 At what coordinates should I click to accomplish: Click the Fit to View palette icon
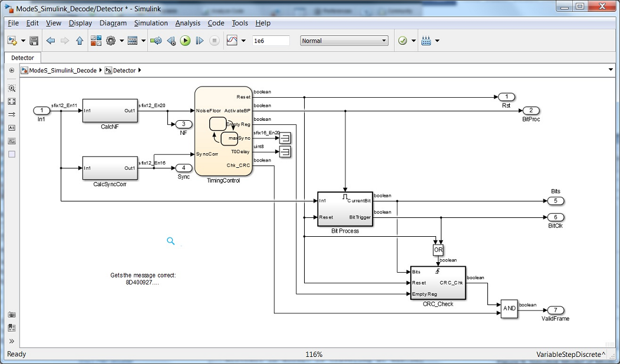[12, 101]
